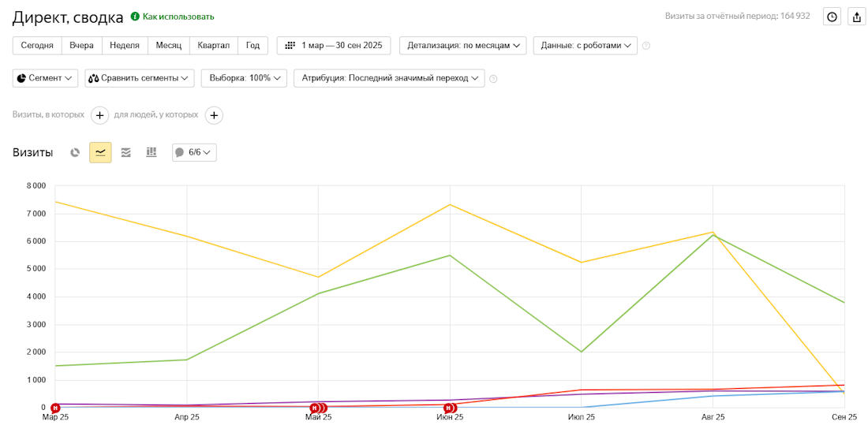The image size is (868, 440).
Task: Click the help icon beside Данные dropdown
Action: pyautogui.click(x=646, y=46)
